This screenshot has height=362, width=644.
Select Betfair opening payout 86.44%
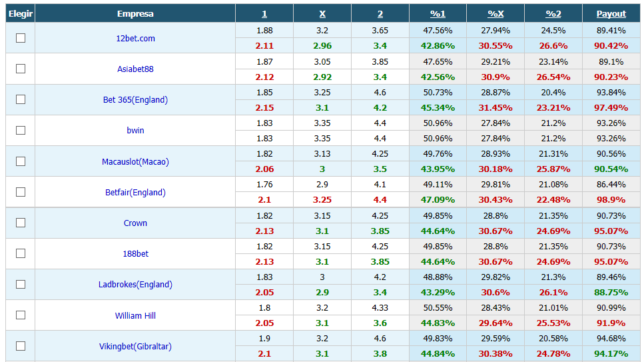[611, 185]
